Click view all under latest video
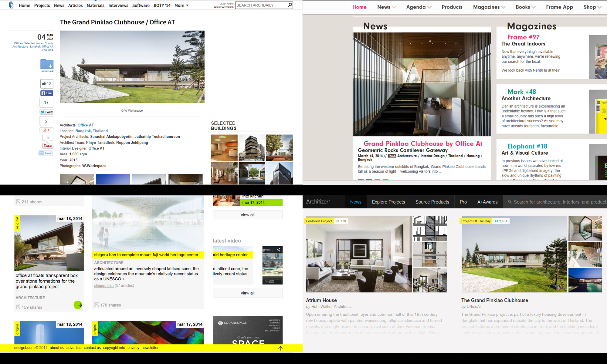607x364 pixels. click(x=248, y=293)
